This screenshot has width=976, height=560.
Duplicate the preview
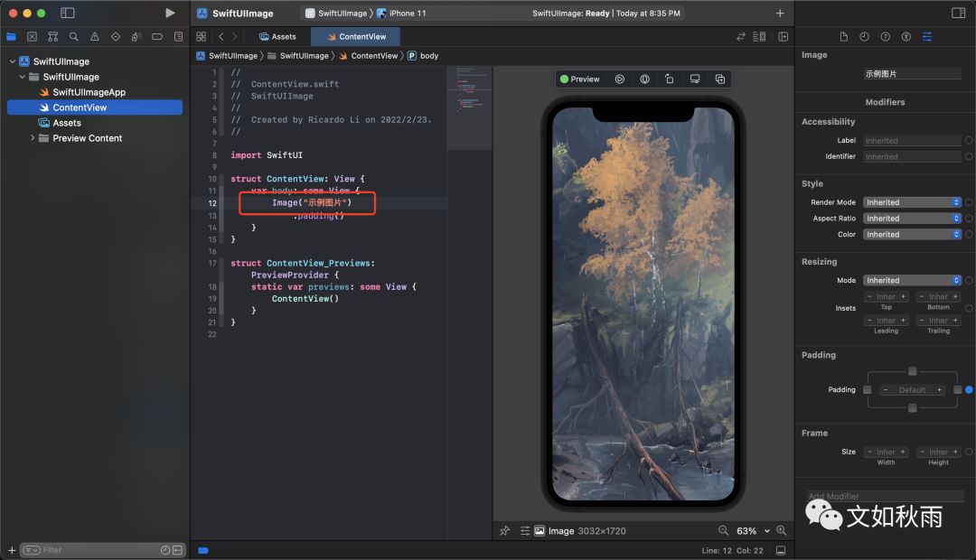720,79
